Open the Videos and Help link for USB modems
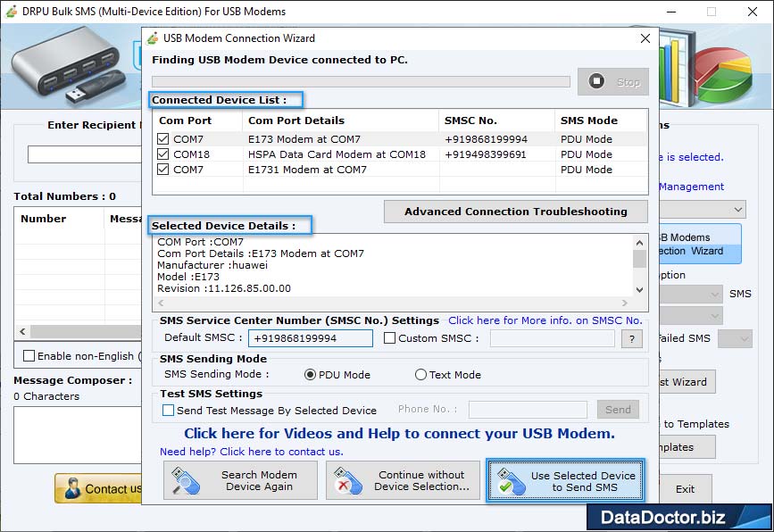 coord(399,433)
